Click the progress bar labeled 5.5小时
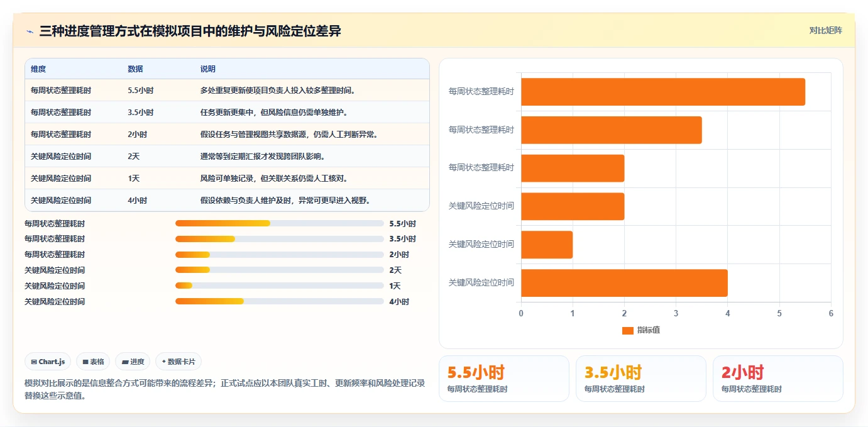The height and width of the screenshot is (427, 868). (280, 223)
